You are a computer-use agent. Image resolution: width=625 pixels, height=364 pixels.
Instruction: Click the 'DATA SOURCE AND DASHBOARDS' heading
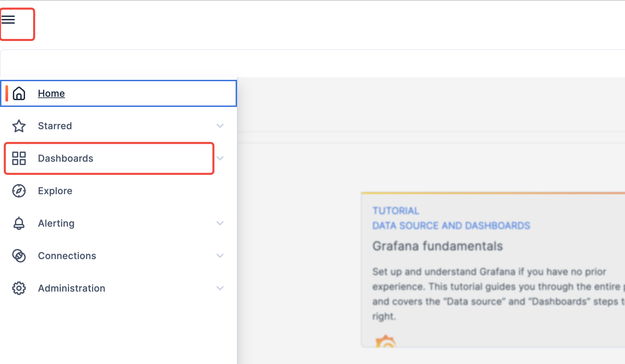click(x=451, y=226)
